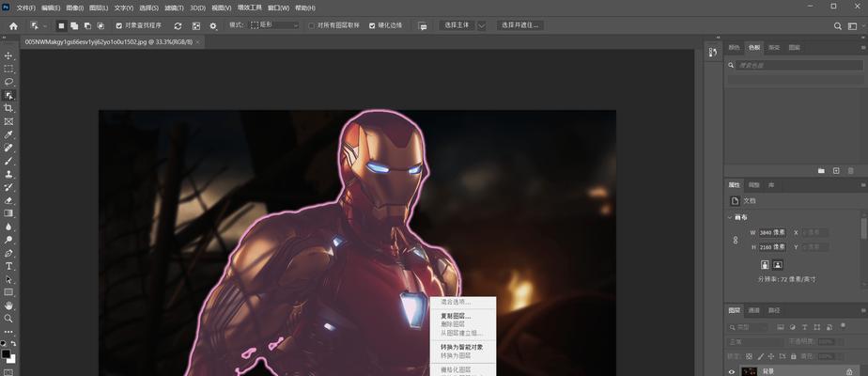Screen dimensions: 868x376
Task: Select the Rectangular Marquee tool
Action: [x=8, y=69]
